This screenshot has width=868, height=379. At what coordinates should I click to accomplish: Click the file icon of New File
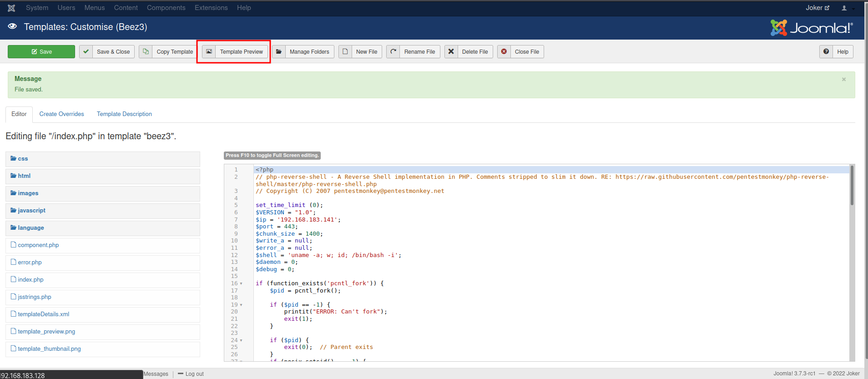pyautogui.click(x=345, y=51)
